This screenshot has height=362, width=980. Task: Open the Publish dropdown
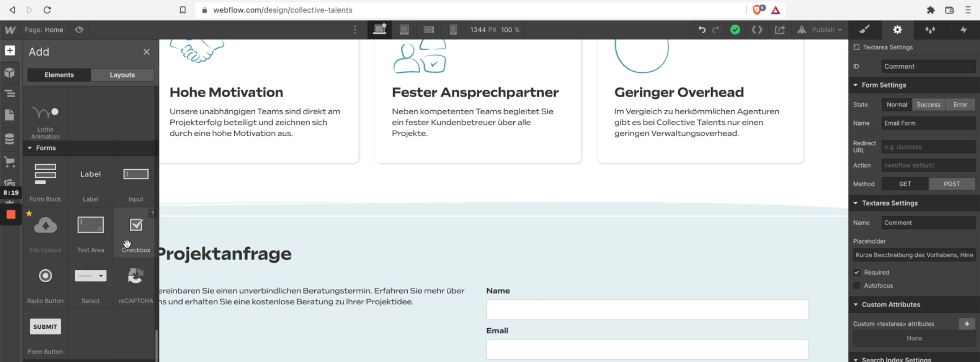(x=820, y=29)
